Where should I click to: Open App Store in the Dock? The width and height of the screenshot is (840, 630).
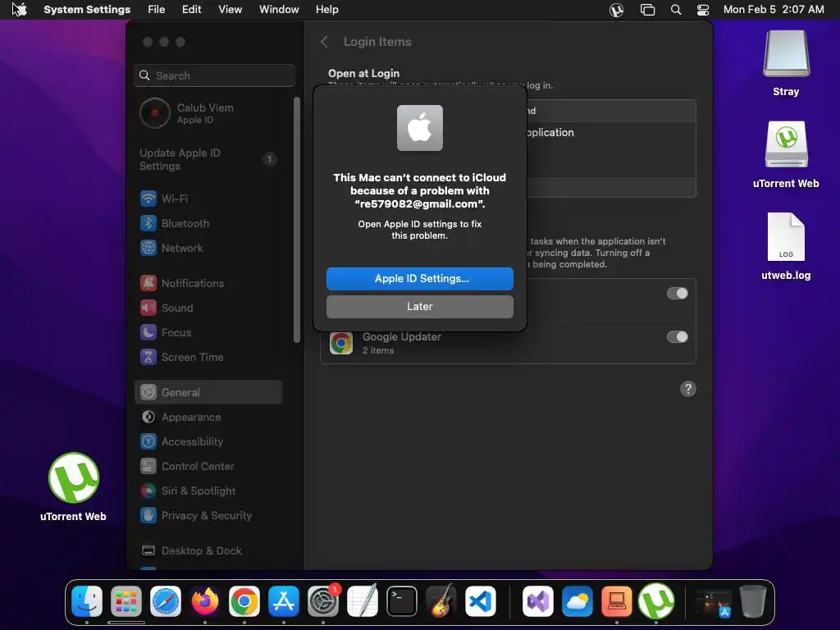click(x=283, y=601)
